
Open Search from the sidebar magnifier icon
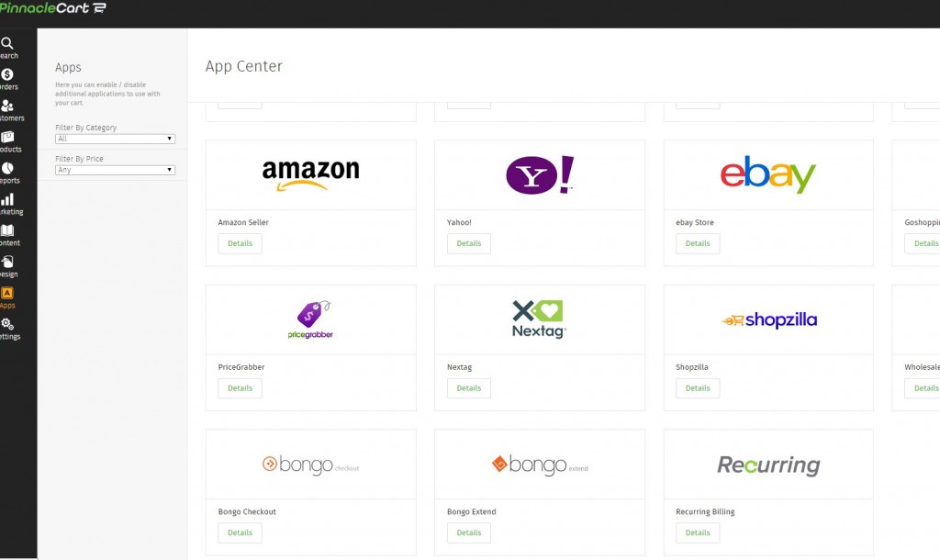tap(7, 43)
